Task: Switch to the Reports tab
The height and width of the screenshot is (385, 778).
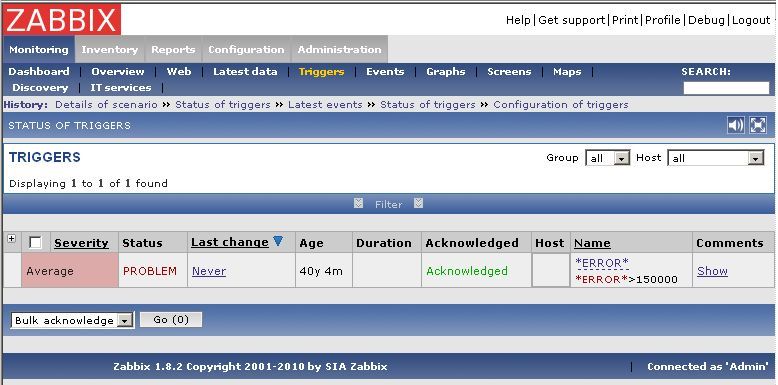Action: pyautogui.click(x=173, y=50)
